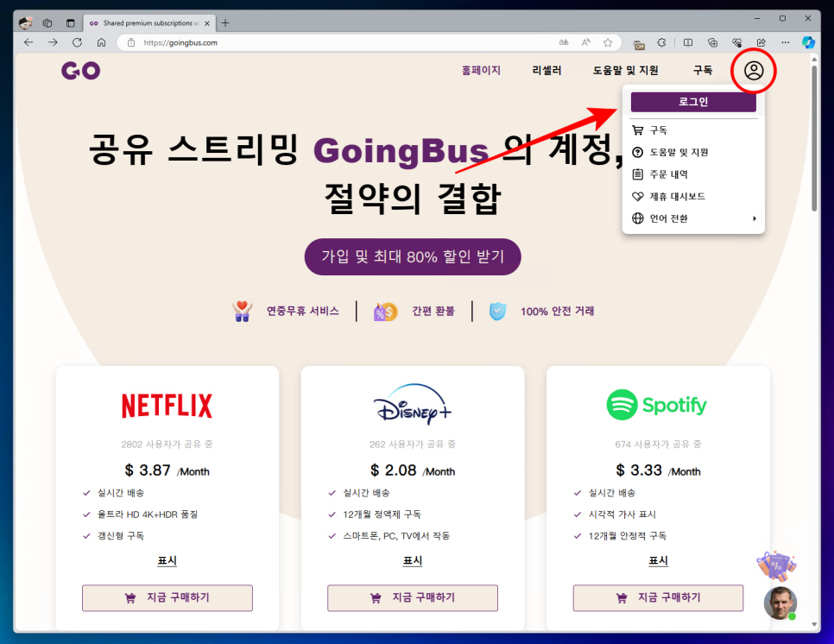
Task: Toggle split screen icon in toolbar
Action: click(x=688, y=42)
